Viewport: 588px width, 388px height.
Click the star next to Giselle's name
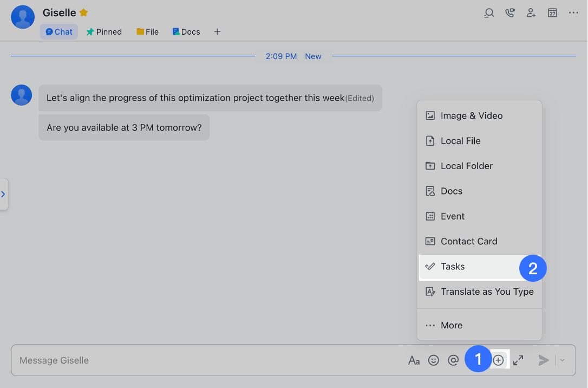(x=84, y=12)
